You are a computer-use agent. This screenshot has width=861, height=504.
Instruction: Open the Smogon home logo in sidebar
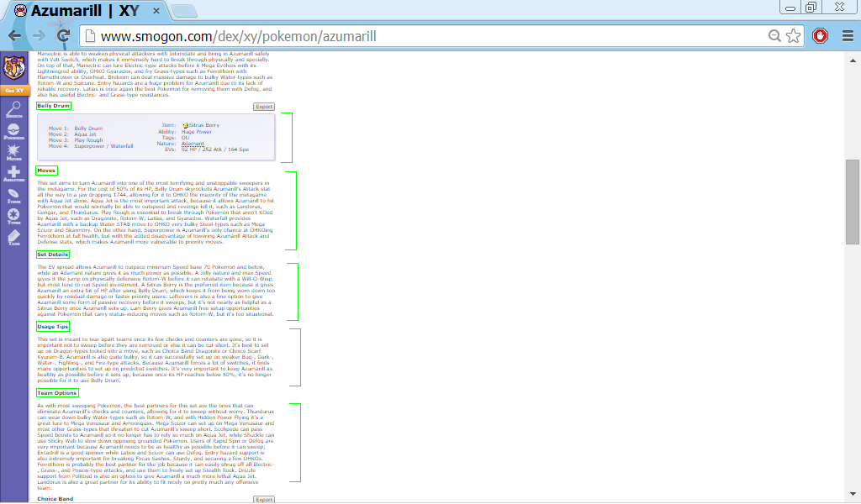pos(13,68)
